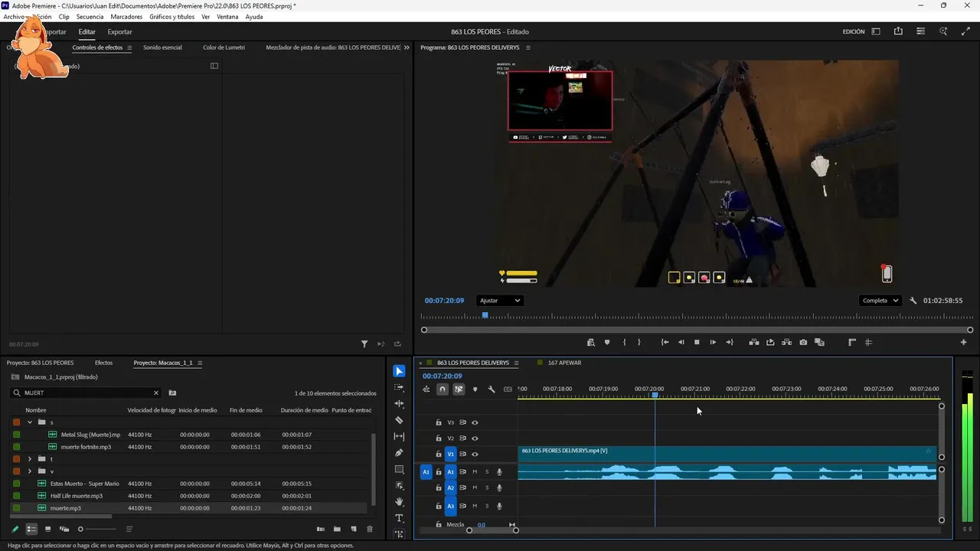Switch to 167 APEWAR sequence tab
The width and height of the screenshot is (980, 551).
(x=564, y=363)
